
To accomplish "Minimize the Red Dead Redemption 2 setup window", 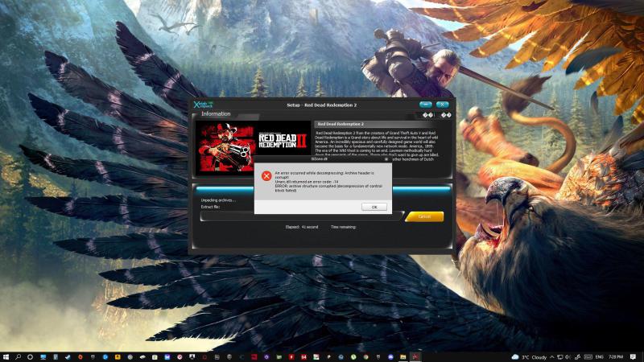I will tap(426, 105).
